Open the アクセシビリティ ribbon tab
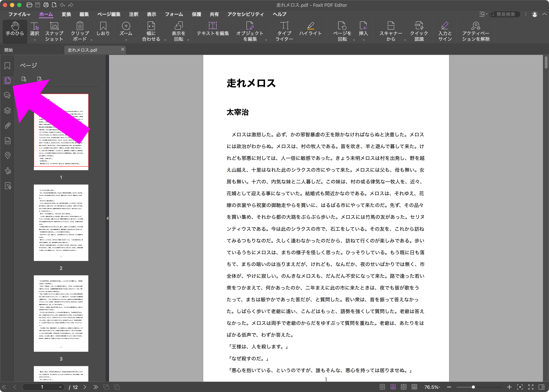This screenshot has width=549, height=392. pos(246,14)
